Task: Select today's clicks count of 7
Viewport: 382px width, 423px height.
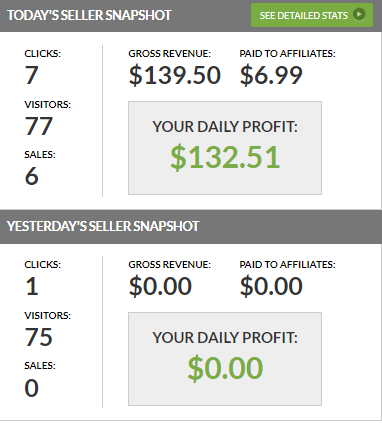Action: pos(32,75)
